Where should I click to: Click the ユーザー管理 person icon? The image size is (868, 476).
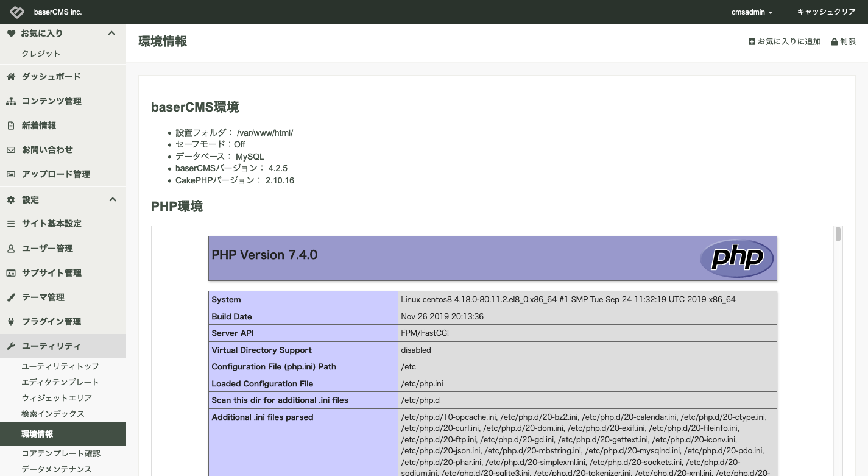point(11,249)
